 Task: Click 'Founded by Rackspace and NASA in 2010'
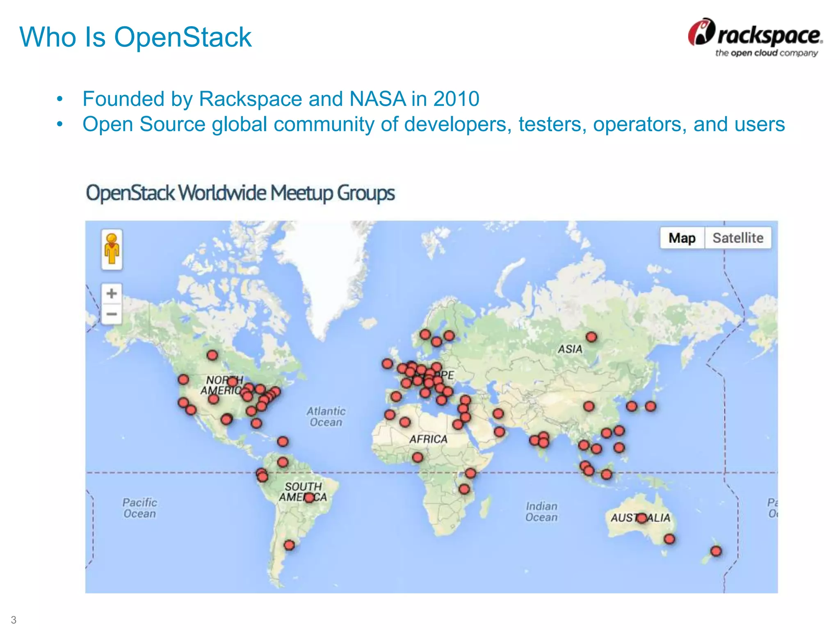(x=281, y=99)
